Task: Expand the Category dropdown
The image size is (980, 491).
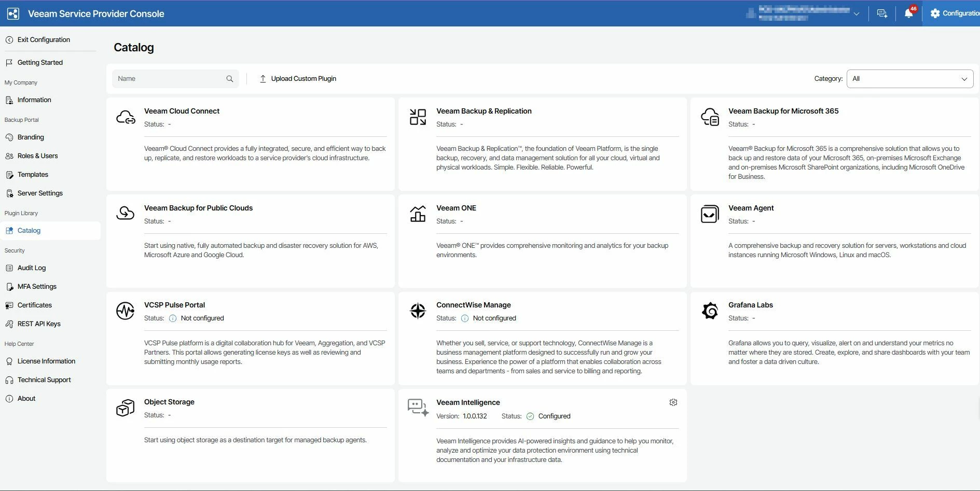Action: point(910,79)
